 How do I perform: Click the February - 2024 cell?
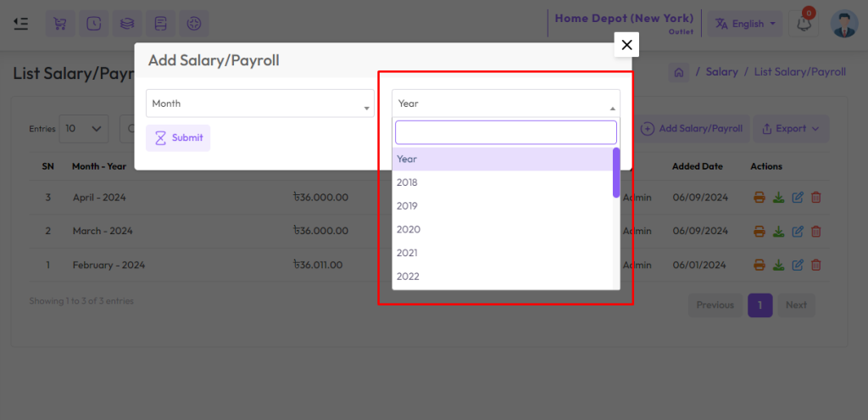tap(108, 265)
